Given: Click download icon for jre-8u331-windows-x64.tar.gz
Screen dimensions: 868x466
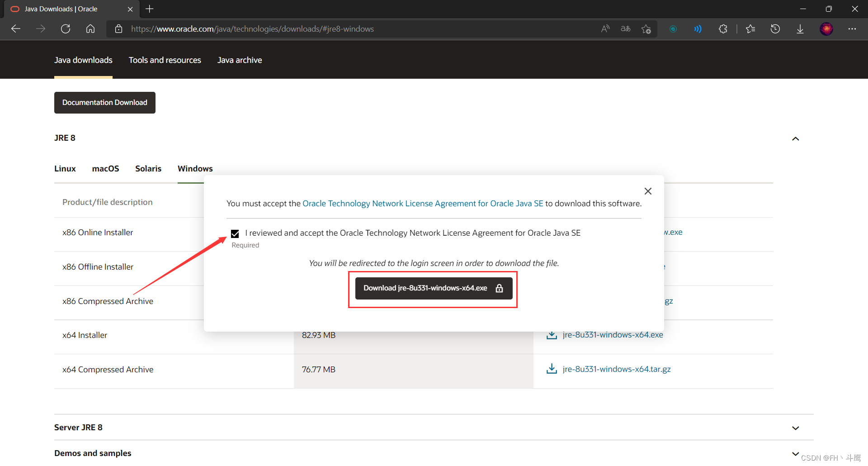Looking at the screenshot, I should (x=552, y=369).
